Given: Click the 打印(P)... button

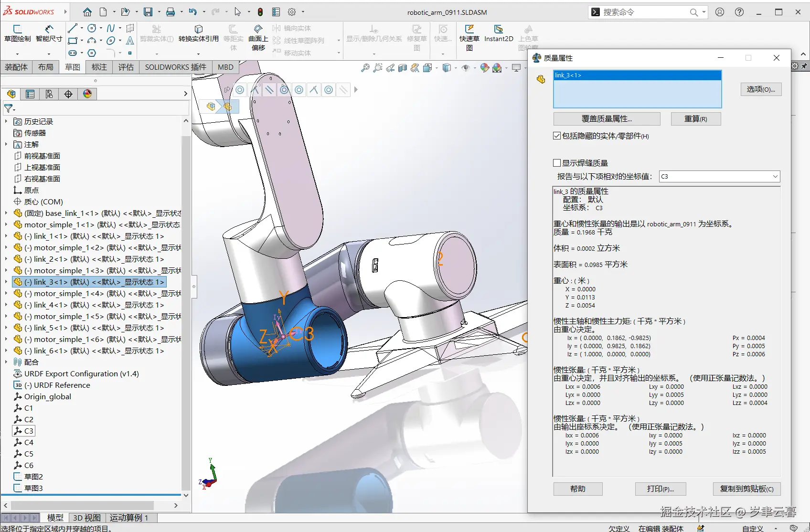Looking at the screenshot, I should [x=661, y=489].
